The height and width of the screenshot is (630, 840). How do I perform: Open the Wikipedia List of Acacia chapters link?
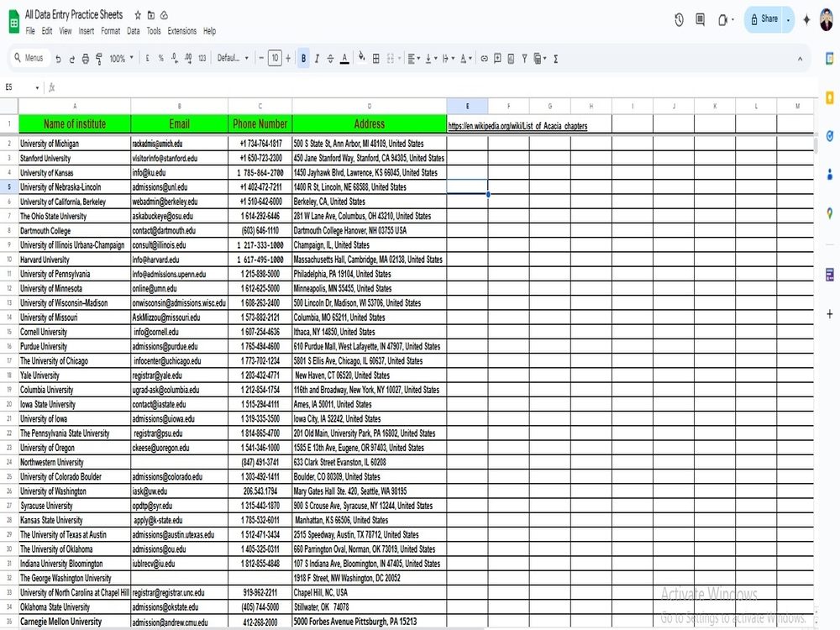[517, 126]
